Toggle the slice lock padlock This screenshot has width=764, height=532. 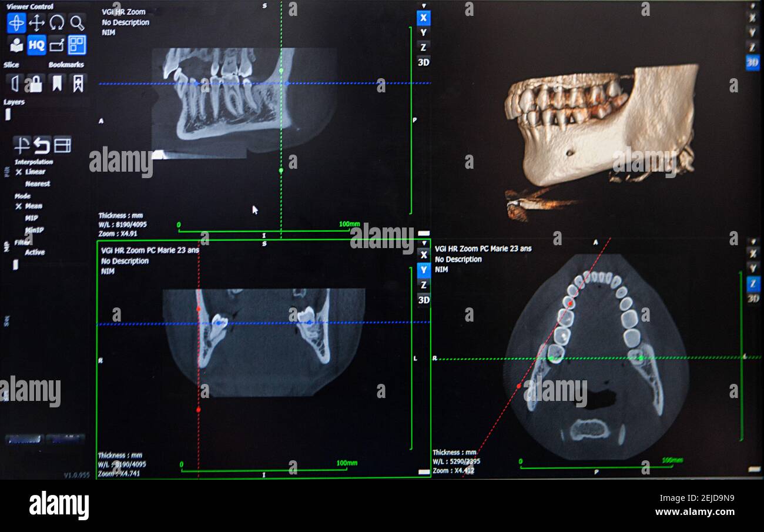(36, 83)
